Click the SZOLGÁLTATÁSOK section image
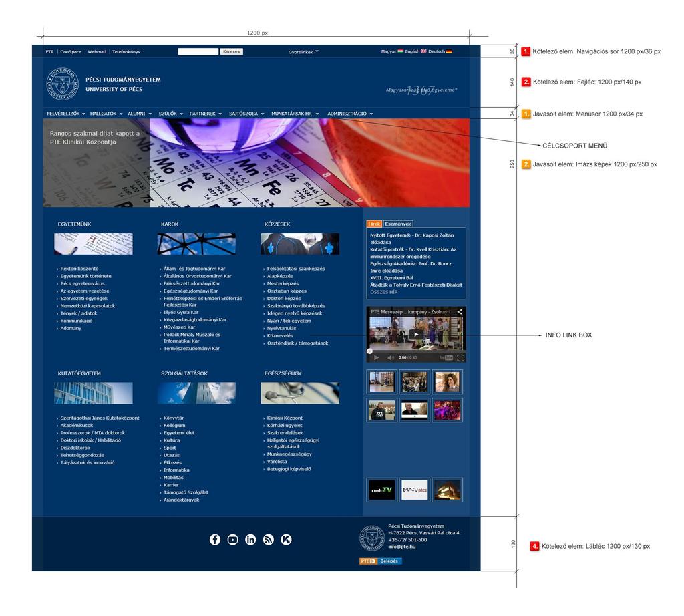The width and height of the screenshot is (684, 616). 196,393
